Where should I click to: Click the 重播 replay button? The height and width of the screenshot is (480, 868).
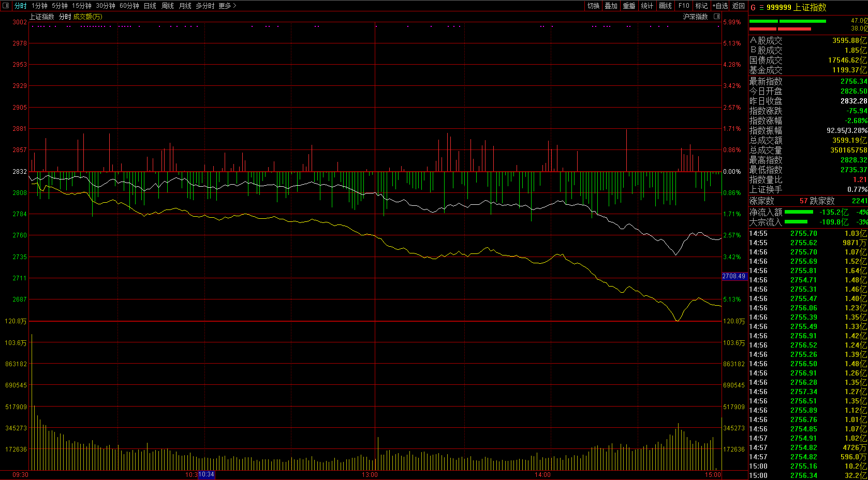[x=629, y=6]
